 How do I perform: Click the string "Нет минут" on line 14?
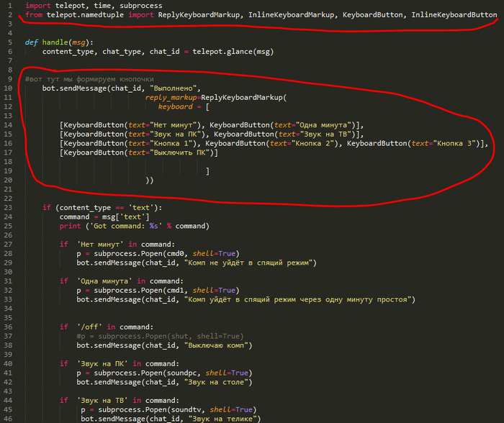pyautogui.click(x=173, y=125)
